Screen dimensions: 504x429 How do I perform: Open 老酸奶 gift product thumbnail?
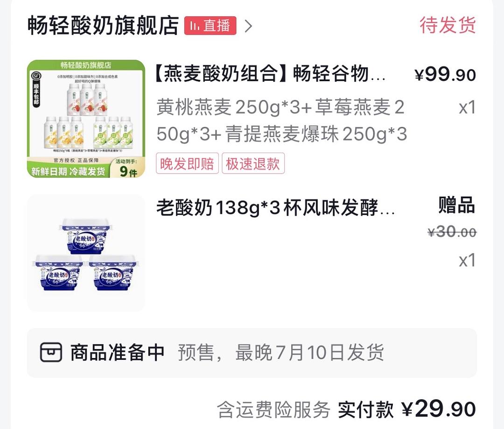[86, 253]
